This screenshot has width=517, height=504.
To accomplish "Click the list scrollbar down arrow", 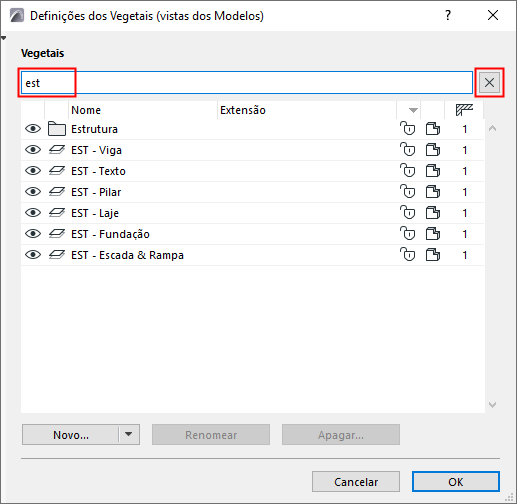I will (492, 405).
